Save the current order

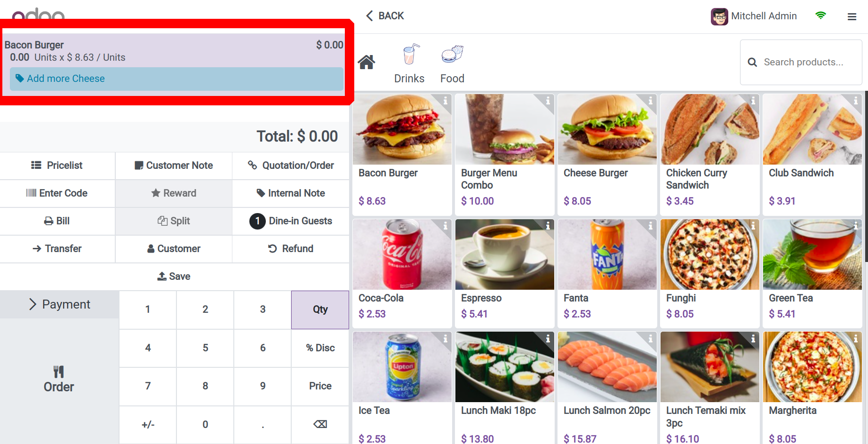(174, 277)
